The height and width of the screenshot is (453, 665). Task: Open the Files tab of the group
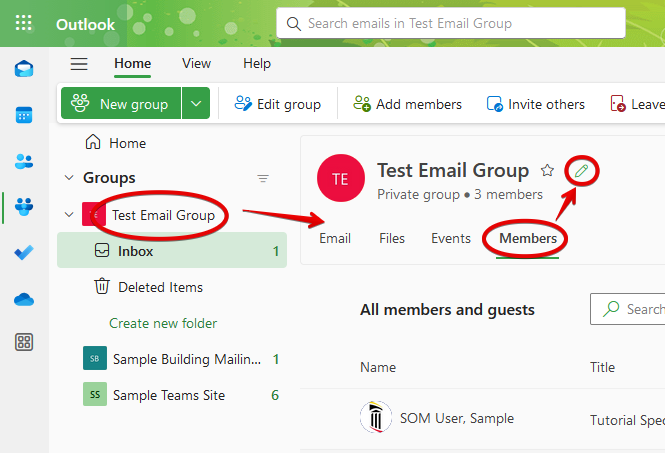[x=392, y=238]
